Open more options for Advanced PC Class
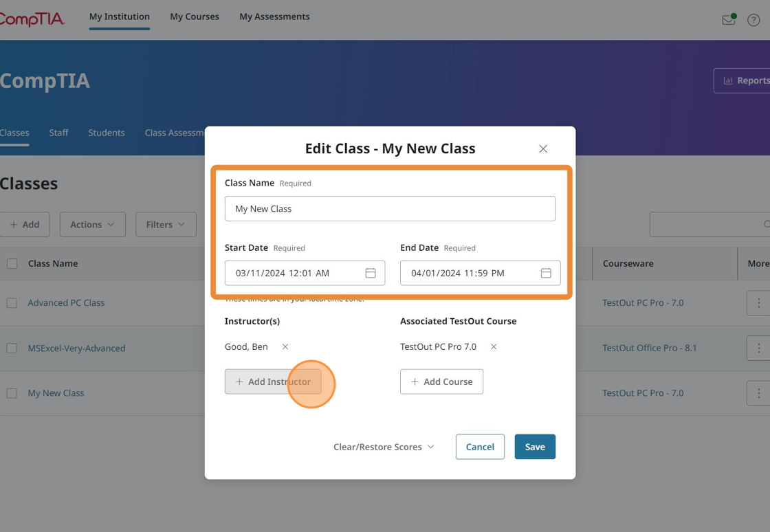770x532 pixels. point(758,303)
